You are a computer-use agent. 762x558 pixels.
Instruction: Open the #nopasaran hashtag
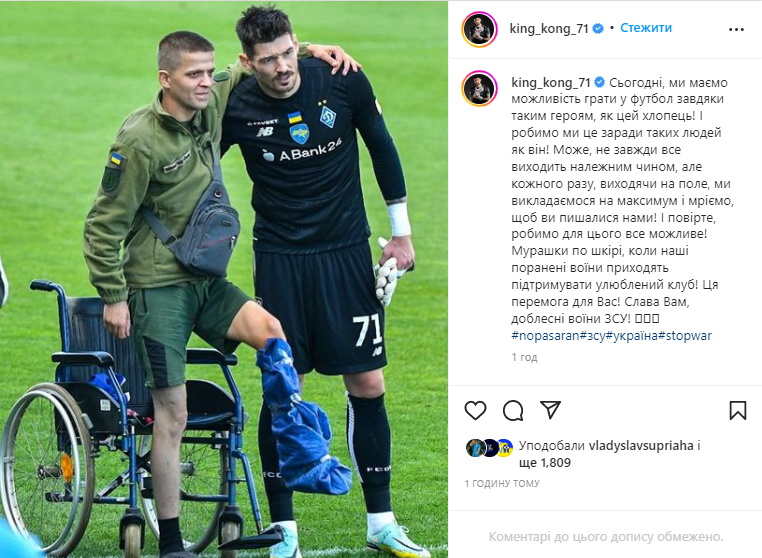546,335
